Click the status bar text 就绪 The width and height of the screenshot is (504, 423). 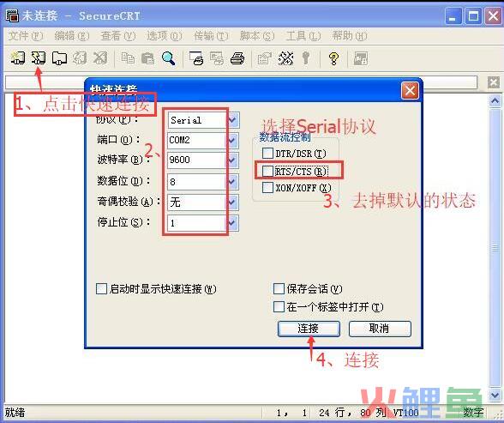15,413
